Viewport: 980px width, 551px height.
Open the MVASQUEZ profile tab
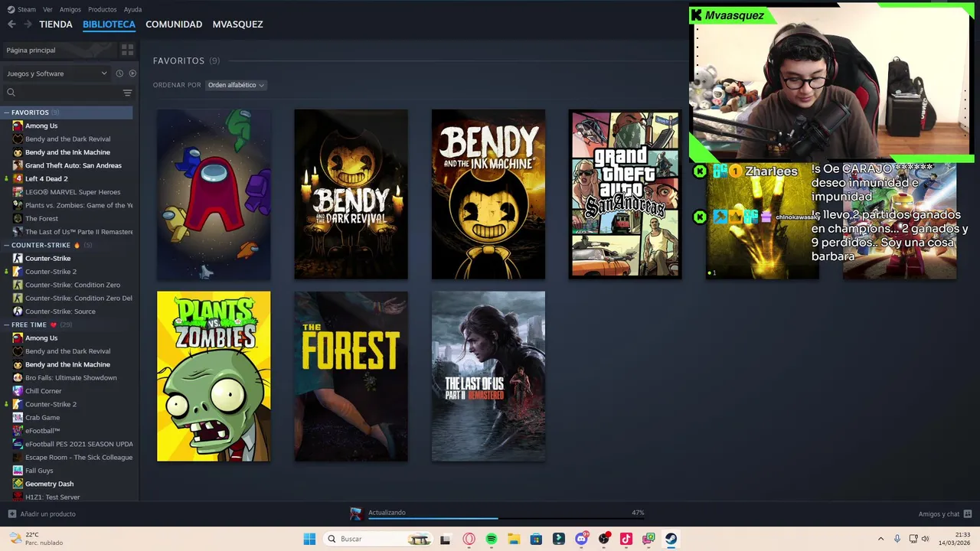click(x=237, y=24)
